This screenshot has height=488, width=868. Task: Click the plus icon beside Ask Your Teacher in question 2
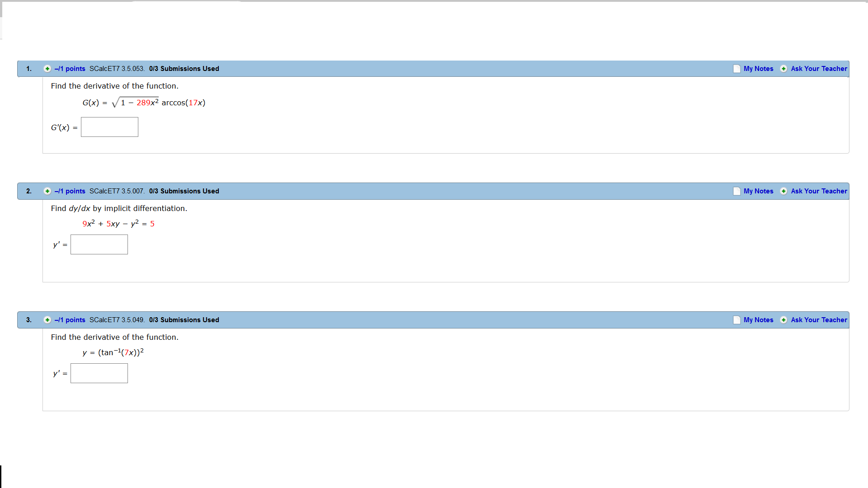[x=783, y=191]
